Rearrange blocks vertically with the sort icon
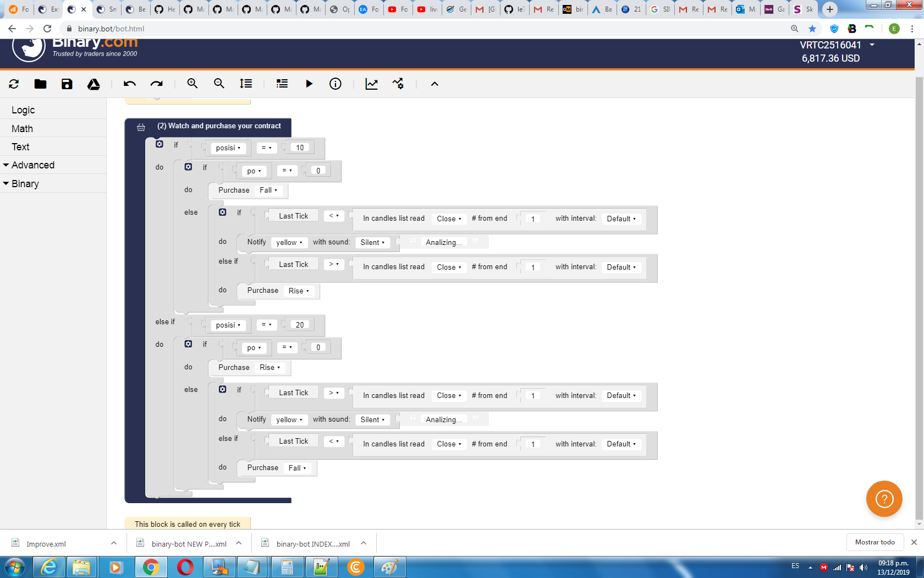The width and height of the screenshot is (924, 578). tap(245, 84)
